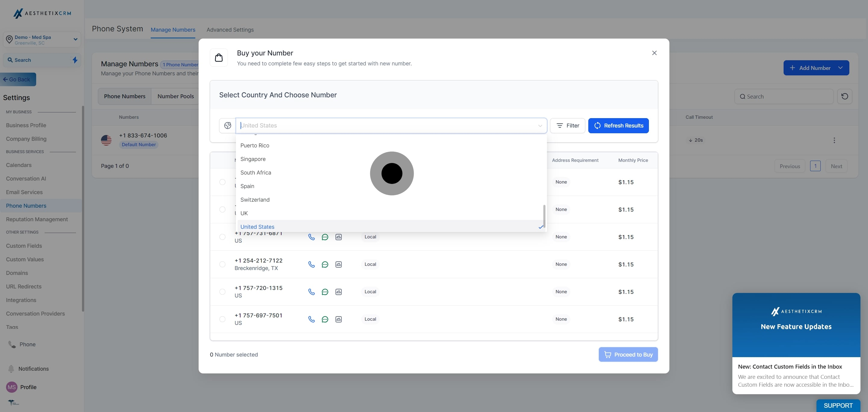This screenshot has height=412, width=868.
Task: Click voice call icon for +1 254-212-7122
Action: [311, 264]
